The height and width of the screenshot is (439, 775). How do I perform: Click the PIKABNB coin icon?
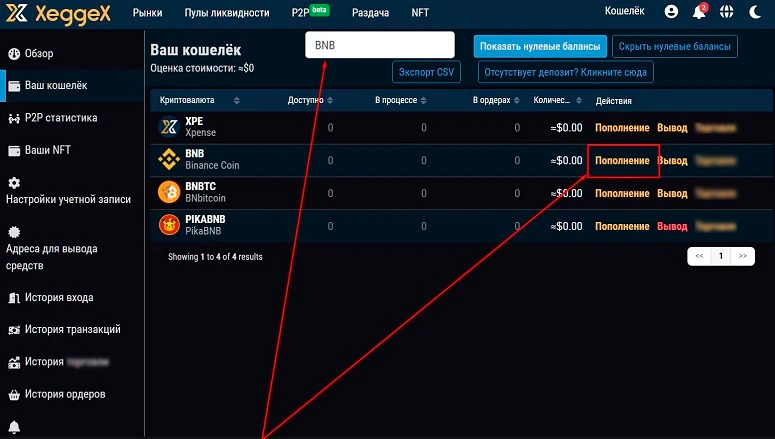[169, 226]
